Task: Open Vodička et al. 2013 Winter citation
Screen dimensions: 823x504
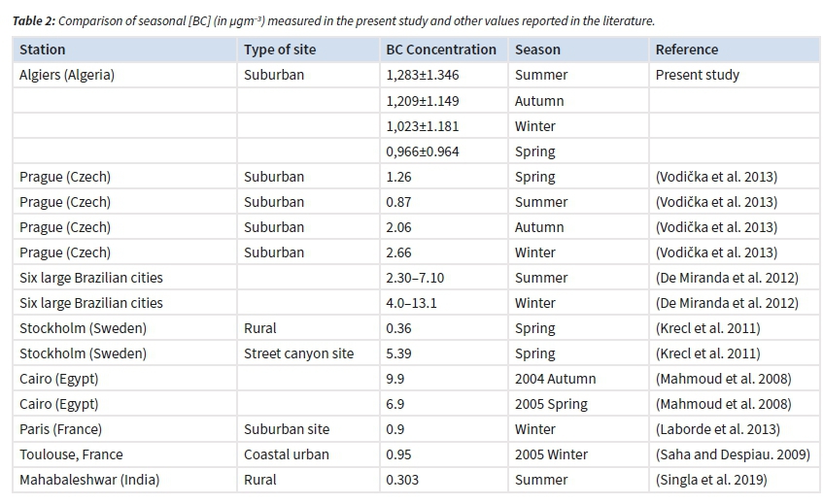Action: 716,252
